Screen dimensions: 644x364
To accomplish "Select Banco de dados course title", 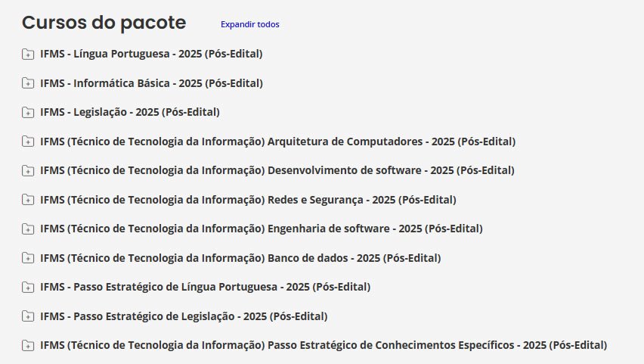I will pyautogui.click(x=240, y=258).
